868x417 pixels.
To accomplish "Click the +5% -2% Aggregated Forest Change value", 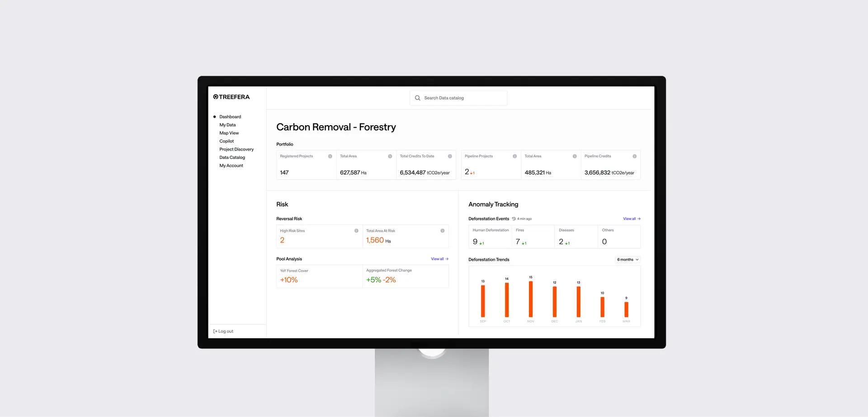I will (381, 280).
